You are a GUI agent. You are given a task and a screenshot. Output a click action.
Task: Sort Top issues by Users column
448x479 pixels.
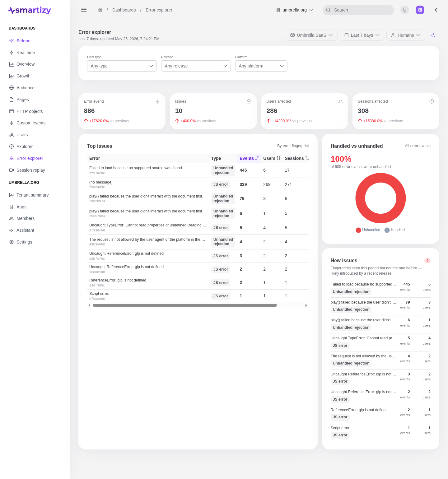point(272,158)
